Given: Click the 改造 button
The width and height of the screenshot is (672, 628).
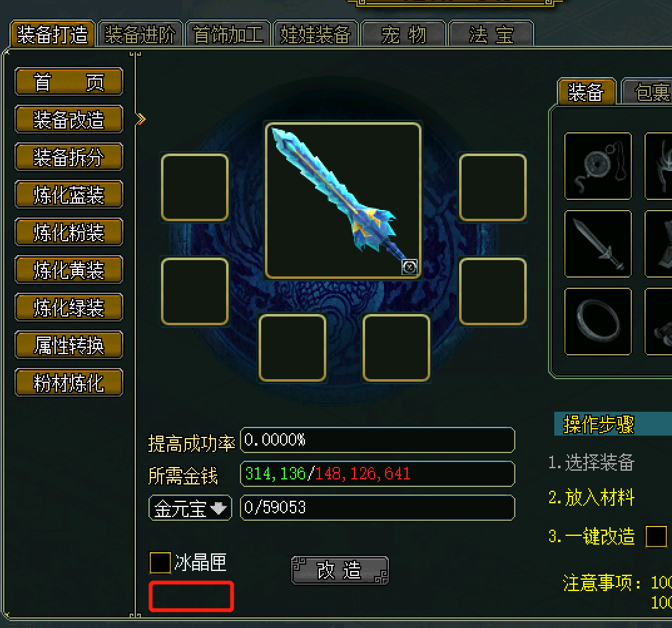Looking at the screenshot, I should (x=340, y=570).
